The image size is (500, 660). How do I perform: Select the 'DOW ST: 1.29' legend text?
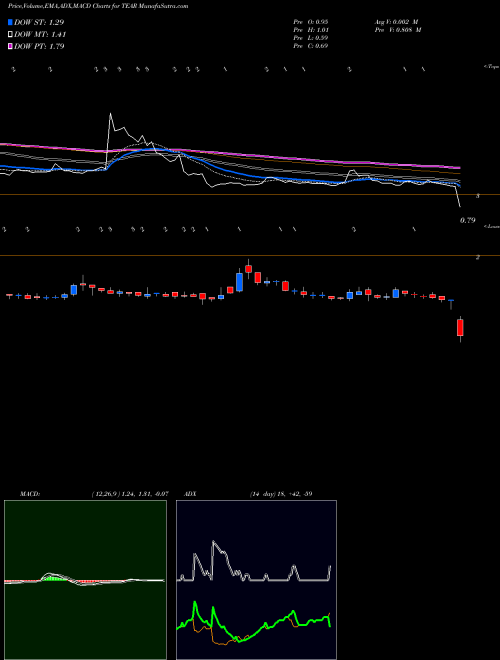coord(39,22)
